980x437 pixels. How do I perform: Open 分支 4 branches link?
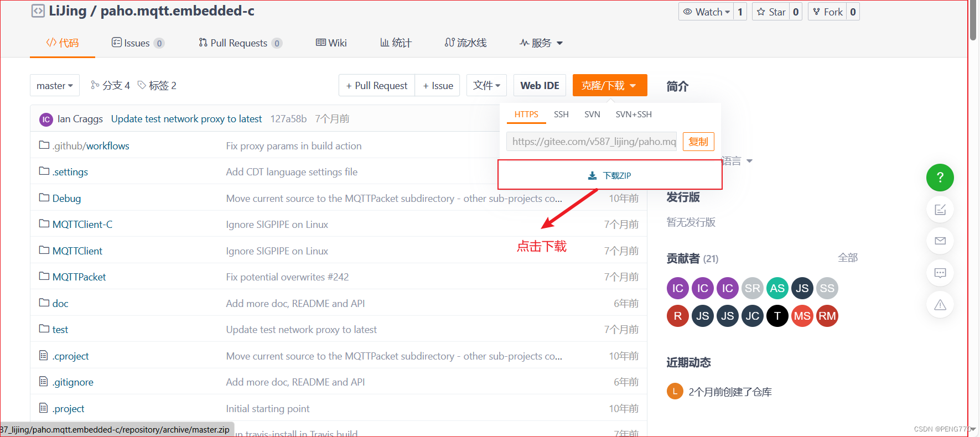[x=110, y=85]
